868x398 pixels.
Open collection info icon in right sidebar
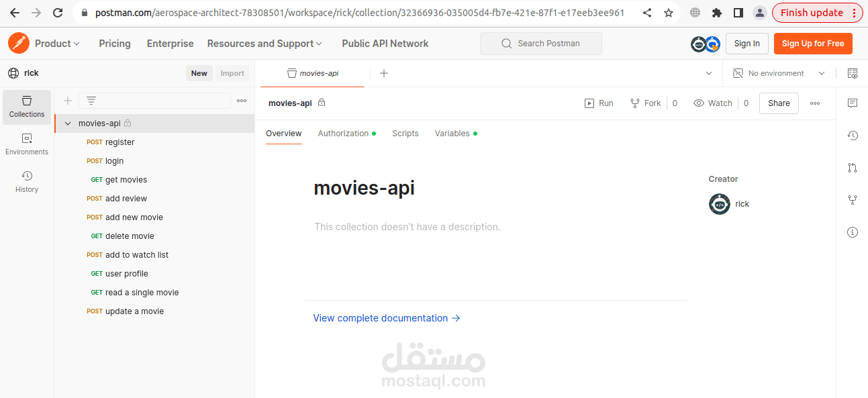tap(853, 232)
